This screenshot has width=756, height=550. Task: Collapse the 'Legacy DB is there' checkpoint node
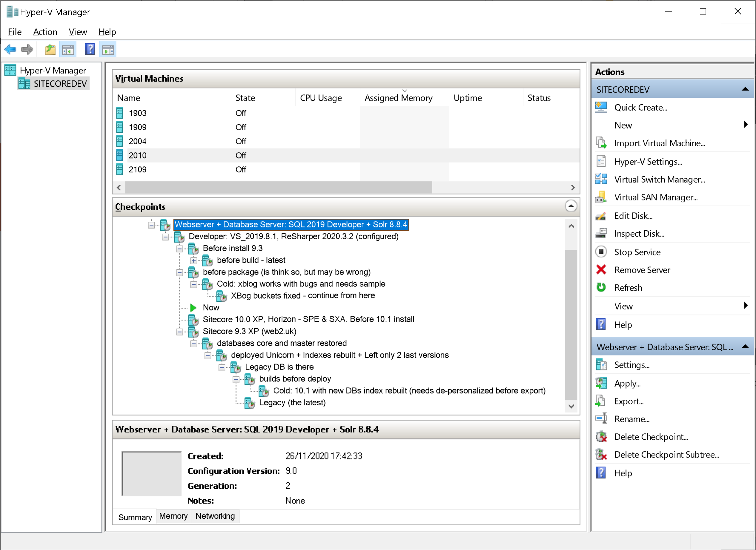pyautogui.click(x=222, y=367)
